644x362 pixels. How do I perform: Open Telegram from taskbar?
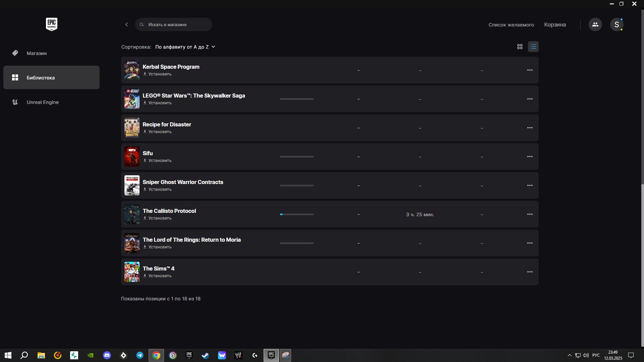[140, 355]
